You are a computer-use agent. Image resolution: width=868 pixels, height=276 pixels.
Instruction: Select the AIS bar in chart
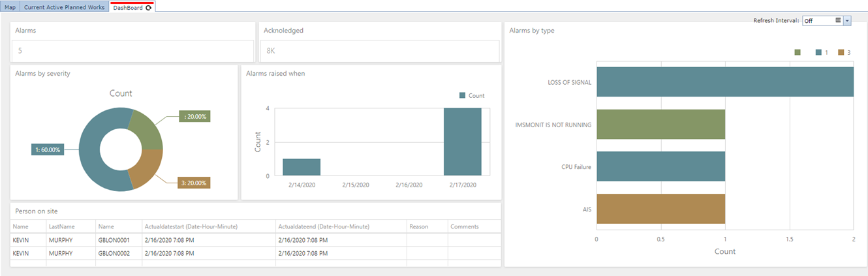tap(660, 209)
